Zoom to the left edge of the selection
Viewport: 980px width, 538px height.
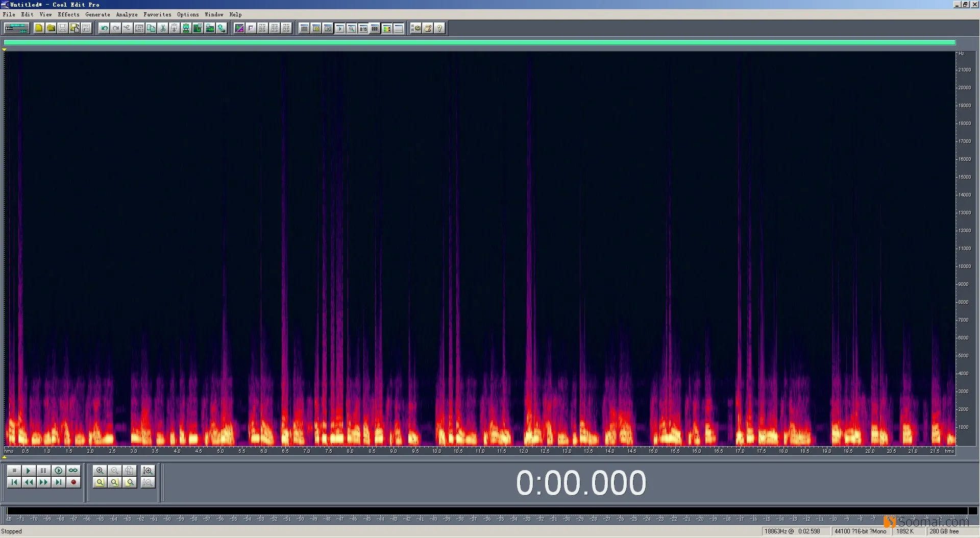114,482
